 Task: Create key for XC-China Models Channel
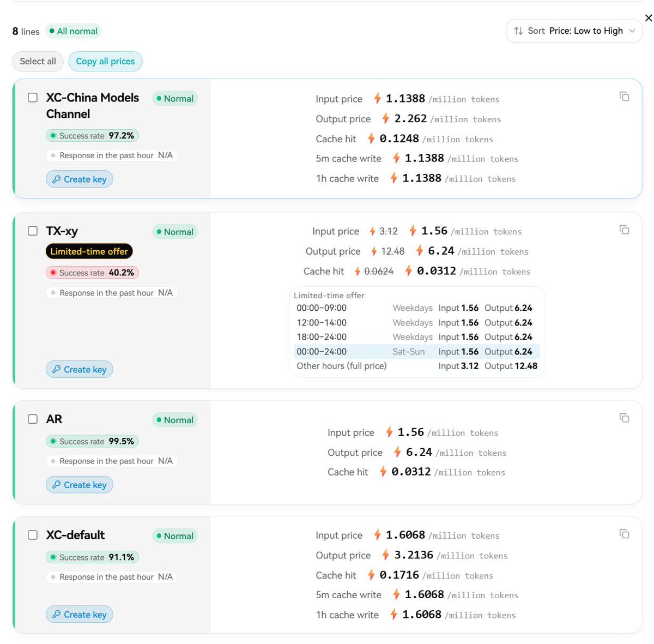coord(80,179)
